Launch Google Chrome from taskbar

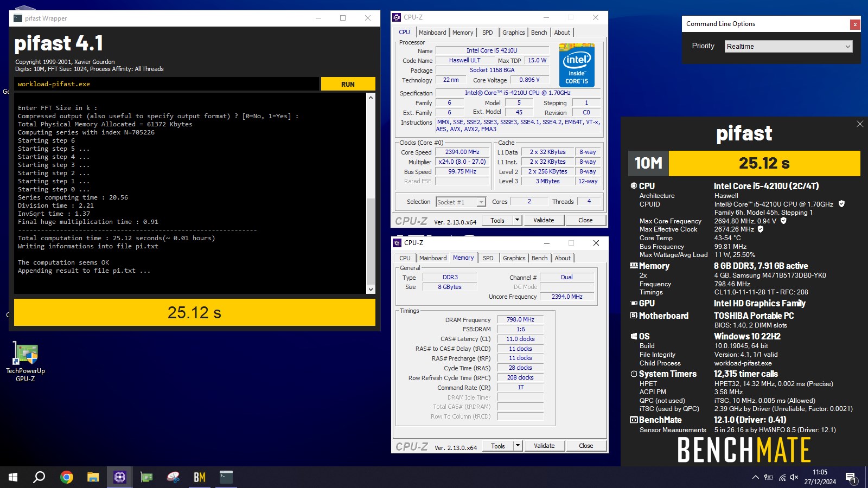(x=67, y=477)
